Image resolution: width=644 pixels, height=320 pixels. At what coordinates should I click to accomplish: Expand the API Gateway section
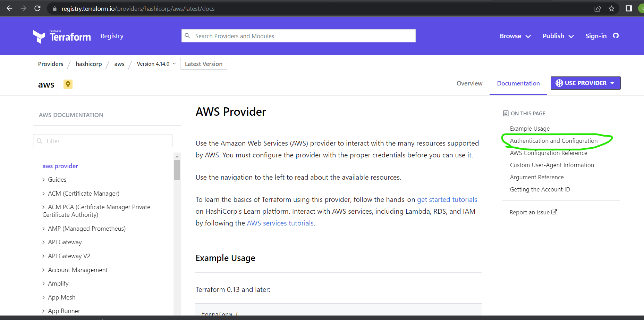tap(44, 242)
